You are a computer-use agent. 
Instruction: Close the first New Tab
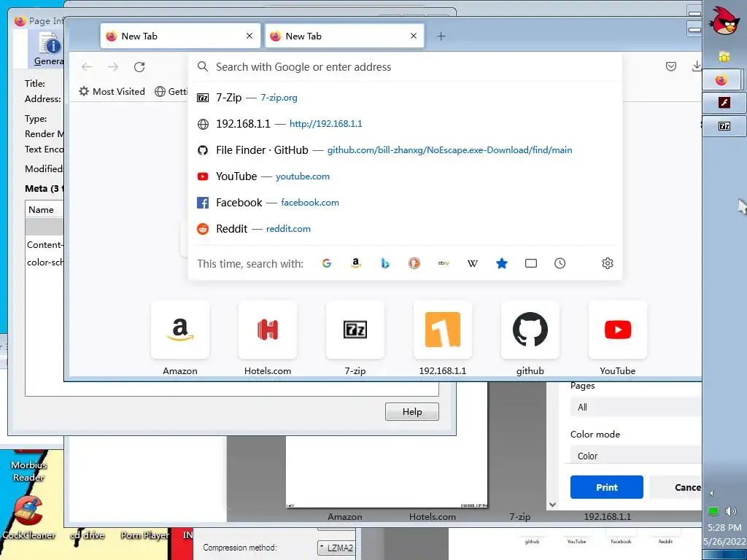point(249,36)
